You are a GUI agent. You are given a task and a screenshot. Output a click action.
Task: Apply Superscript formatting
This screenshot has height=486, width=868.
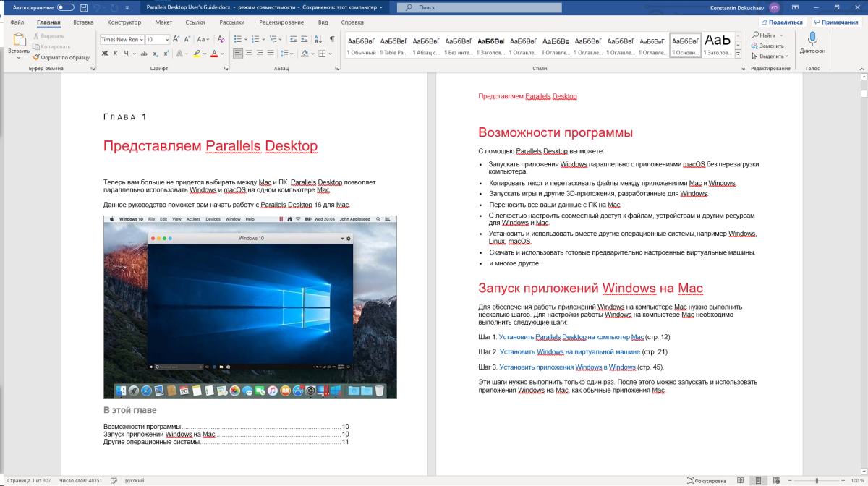point(167,54)
